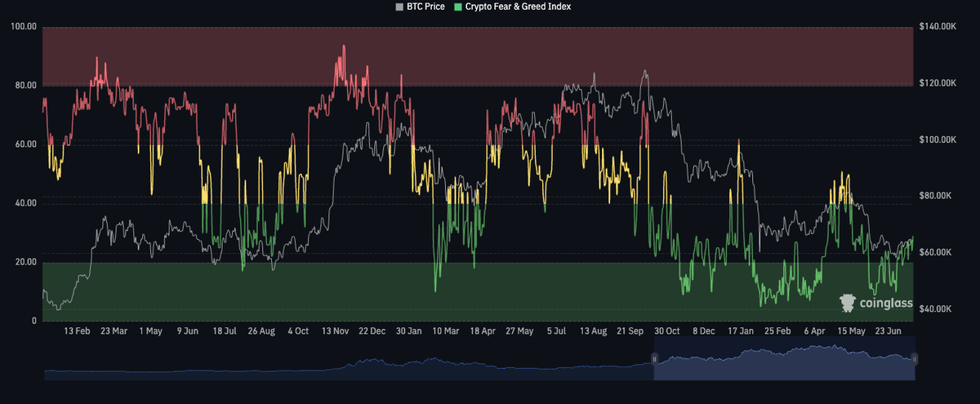Screen dimensions: 980x404
Task: Click the gray BTC Price legend swatch
Action: 399,7
